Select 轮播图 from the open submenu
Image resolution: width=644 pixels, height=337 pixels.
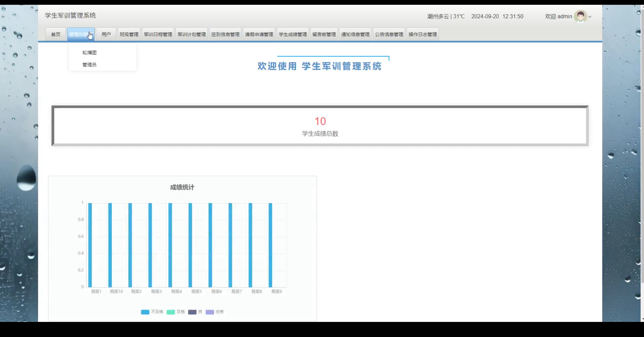[89, 53]
